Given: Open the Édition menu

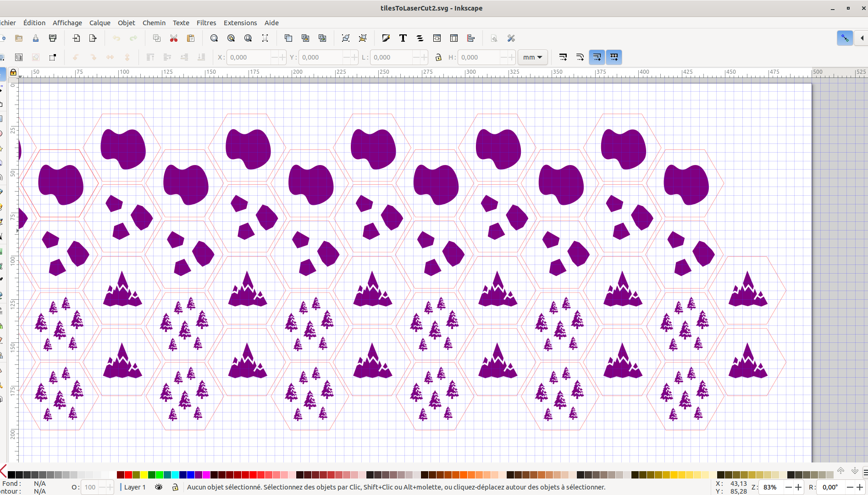Looking at the screenshot, I should (x=34, y=22).
